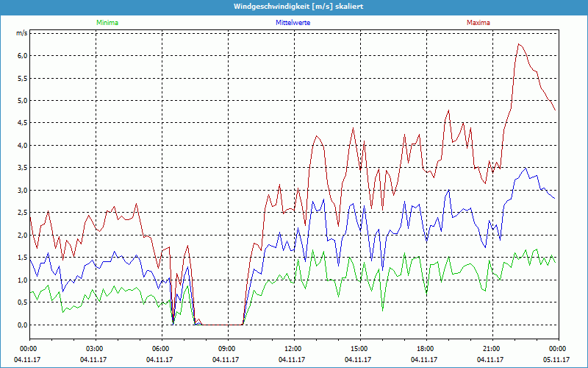Select the 12:00 time axis label
The height and width of the screenshot is (368, 588).
tap(293, 349)
